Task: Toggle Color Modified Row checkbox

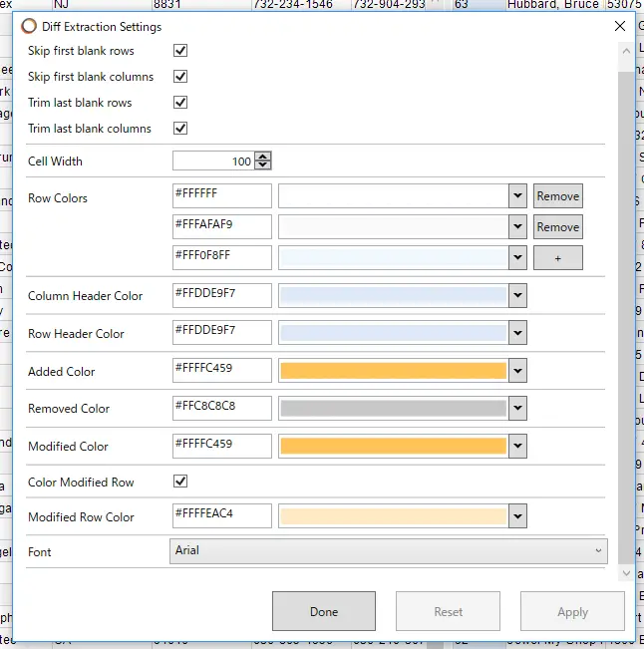Action: [180, 481]
